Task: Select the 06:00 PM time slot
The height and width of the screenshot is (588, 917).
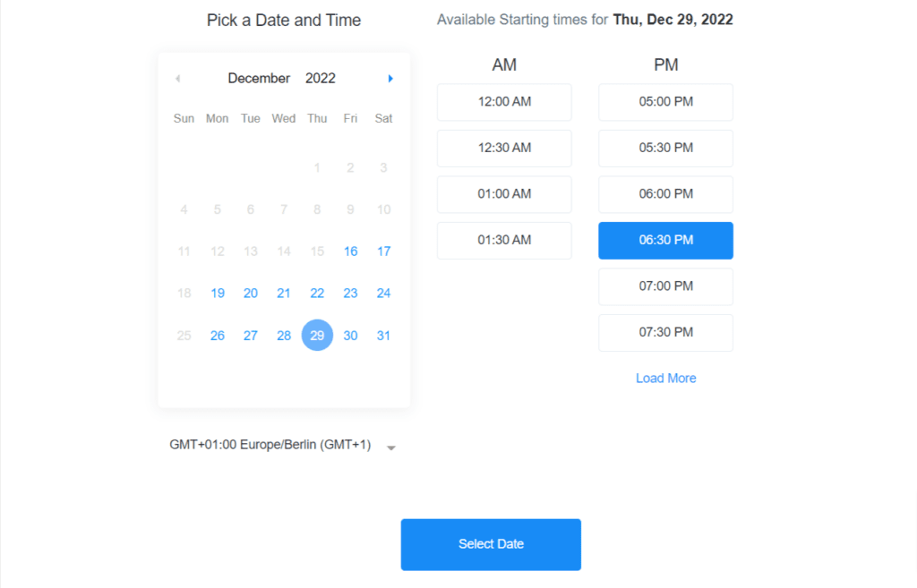Action: [665, 194]
